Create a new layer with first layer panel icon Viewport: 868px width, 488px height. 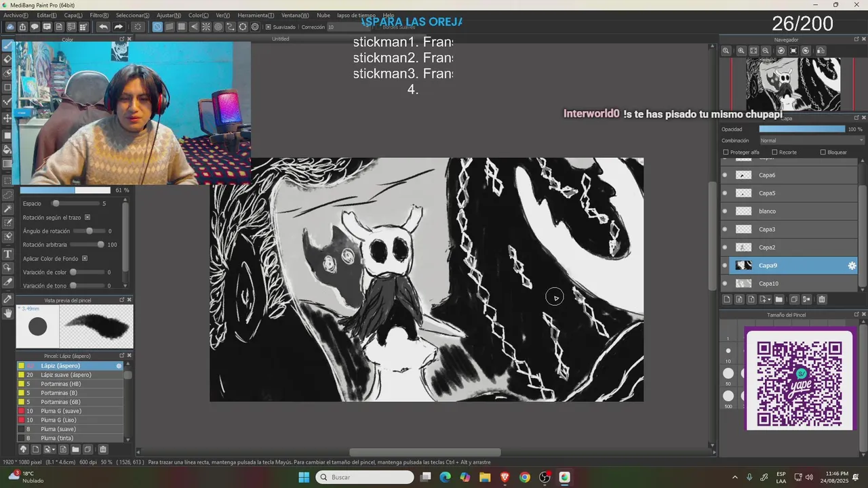[727, 299]
